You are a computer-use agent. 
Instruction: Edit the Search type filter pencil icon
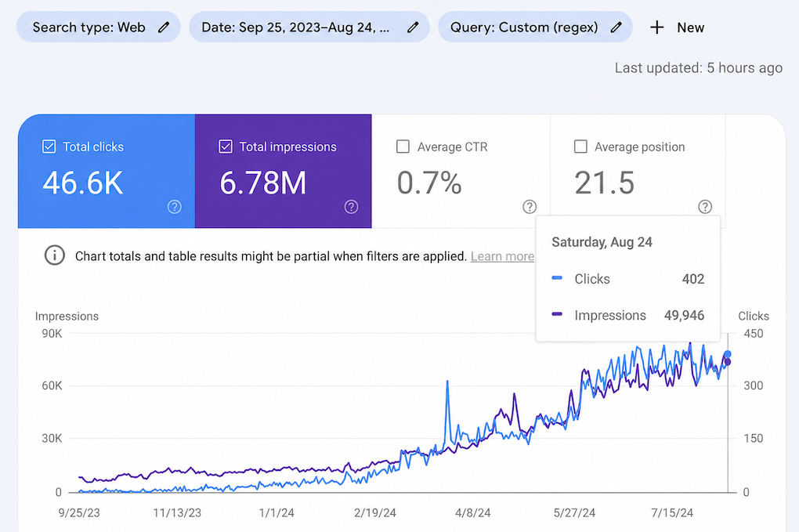(163, 27)
